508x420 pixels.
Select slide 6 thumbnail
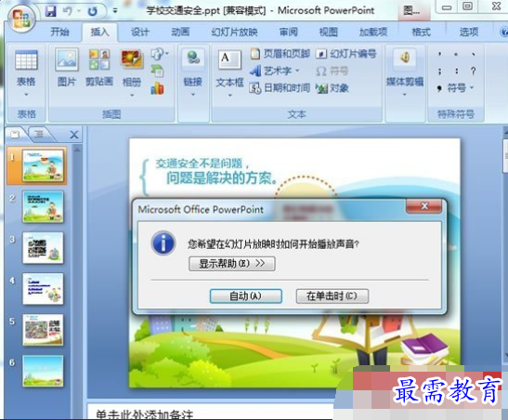pos(43,371)
